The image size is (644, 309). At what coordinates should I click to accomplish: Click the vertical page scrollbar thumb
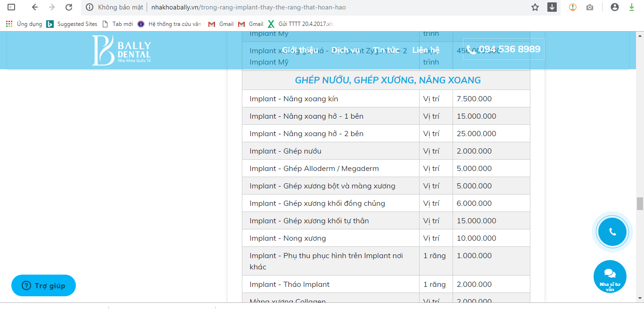pyautogui.click(x=640, y=203)
